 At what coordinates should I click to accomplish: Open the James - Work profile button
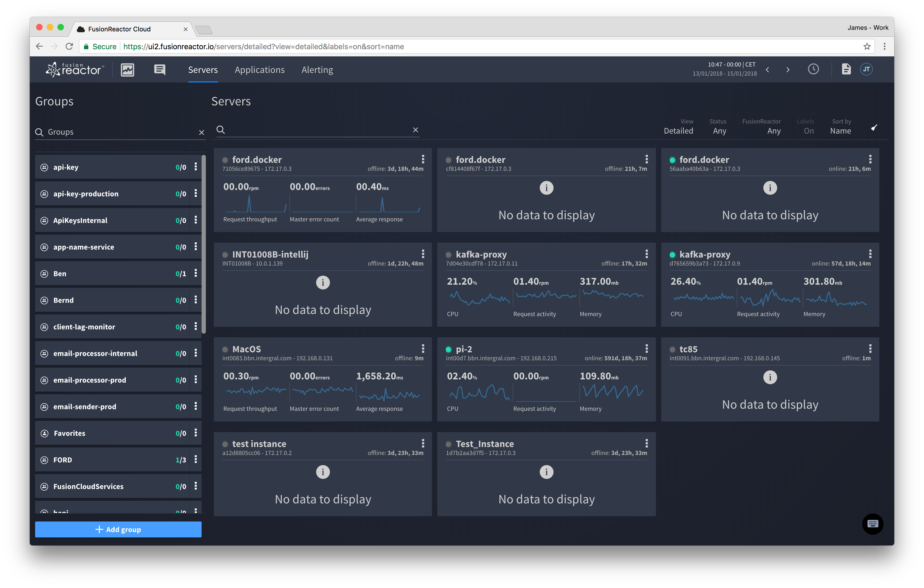click(x=868, y=28)
